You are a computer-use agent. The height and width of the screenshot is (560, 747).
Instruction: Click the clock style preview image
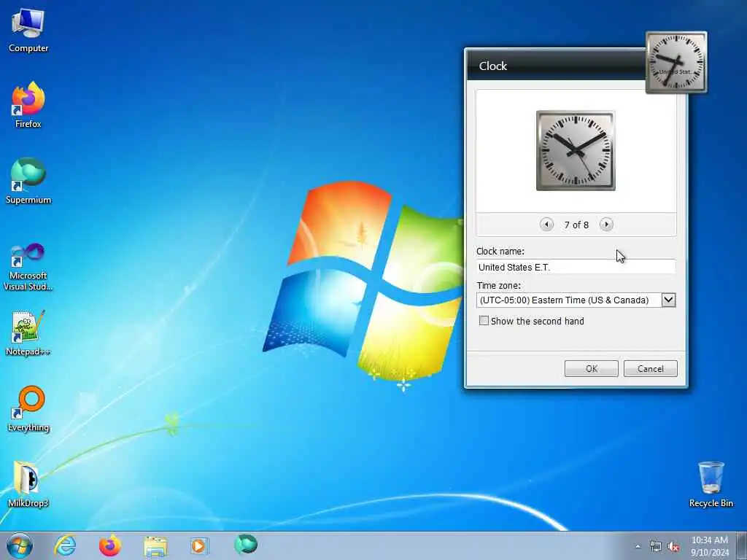coord(576,150)
